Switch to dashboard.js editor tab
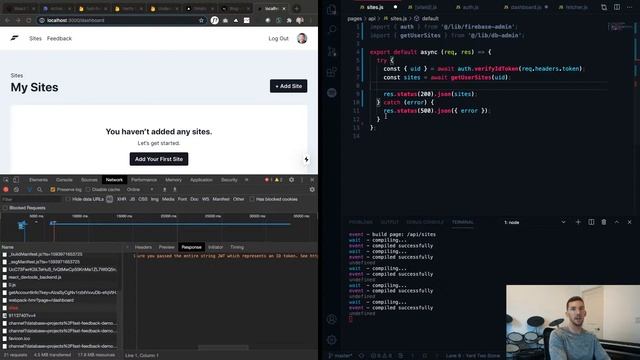640x360 pixels. tap(526, 7)
